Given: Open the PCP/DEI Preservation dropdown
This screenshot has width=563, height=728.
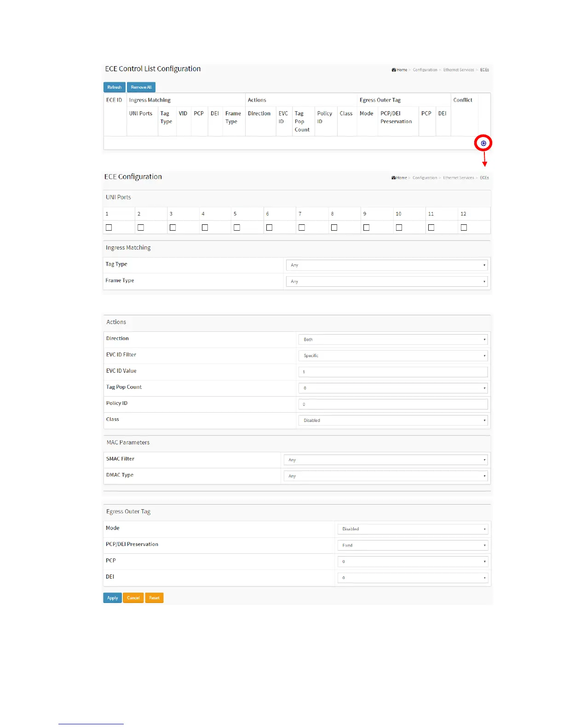Looking at the screenshot, I should pos(413,545).
